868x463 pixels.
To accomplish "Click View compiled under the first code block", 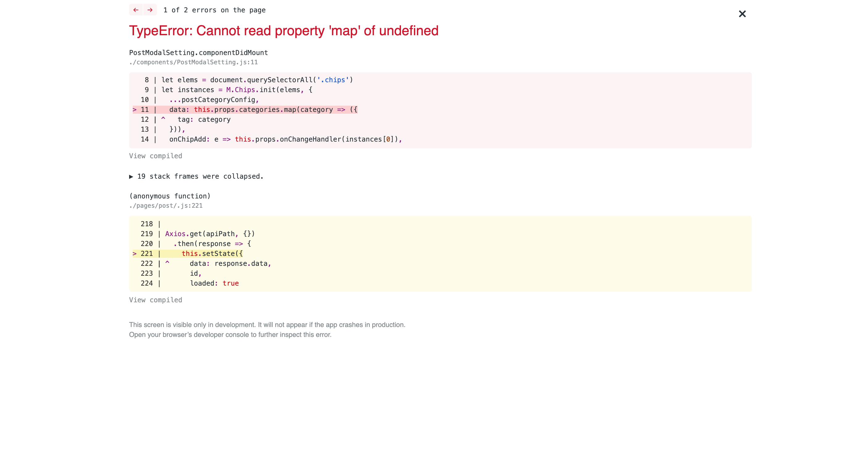I will (x=155, y=155).
